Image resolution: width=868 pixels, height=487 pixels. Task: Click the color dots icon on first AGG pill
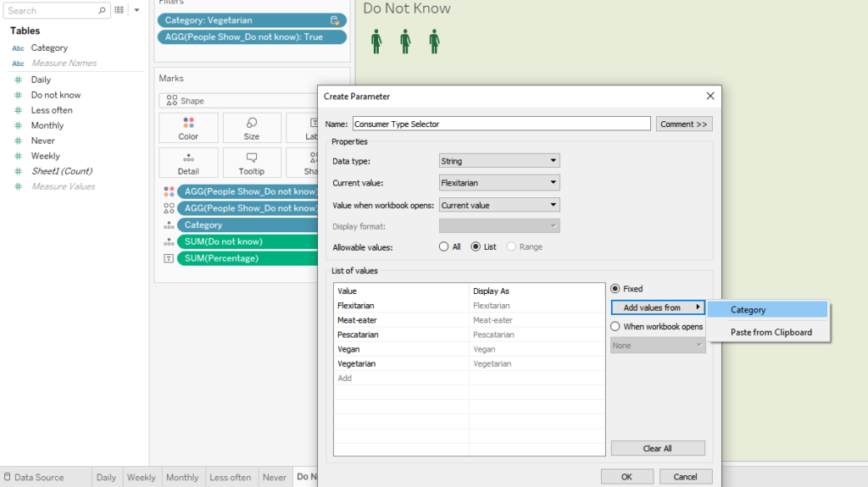coord(169,191)
